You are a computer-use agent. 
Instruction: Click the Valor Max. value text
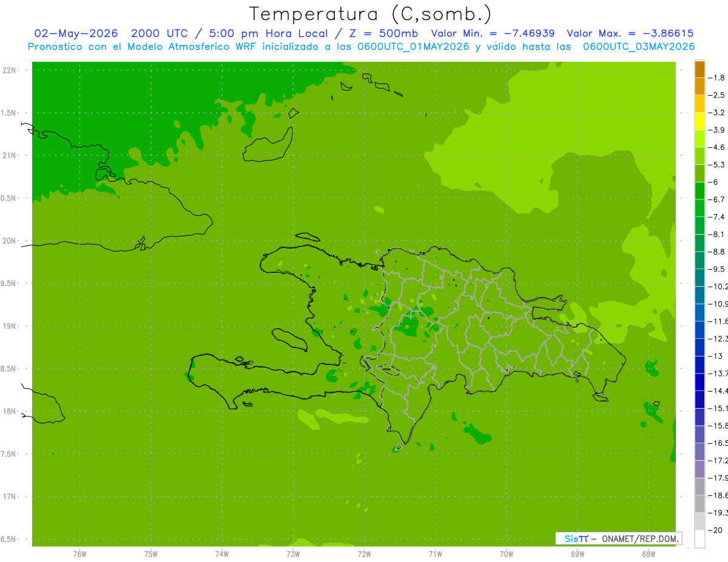click(x=630, y=33)
